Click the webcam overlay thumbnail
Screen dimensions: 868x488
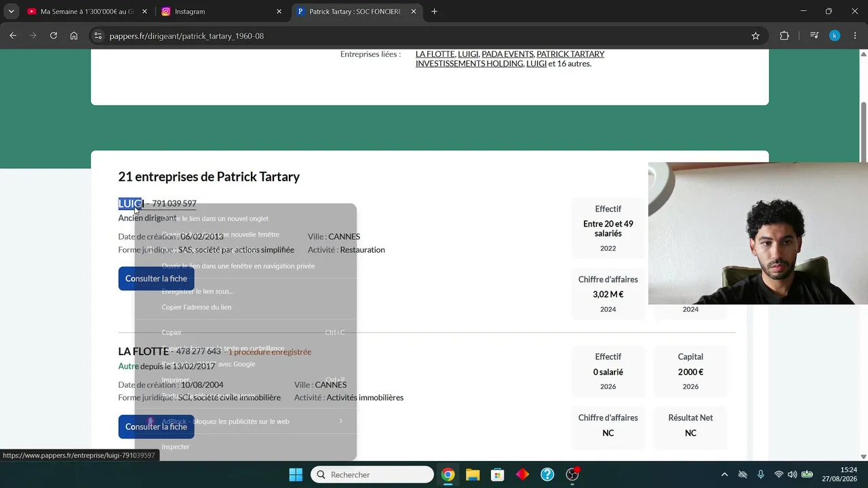[758, 233]
